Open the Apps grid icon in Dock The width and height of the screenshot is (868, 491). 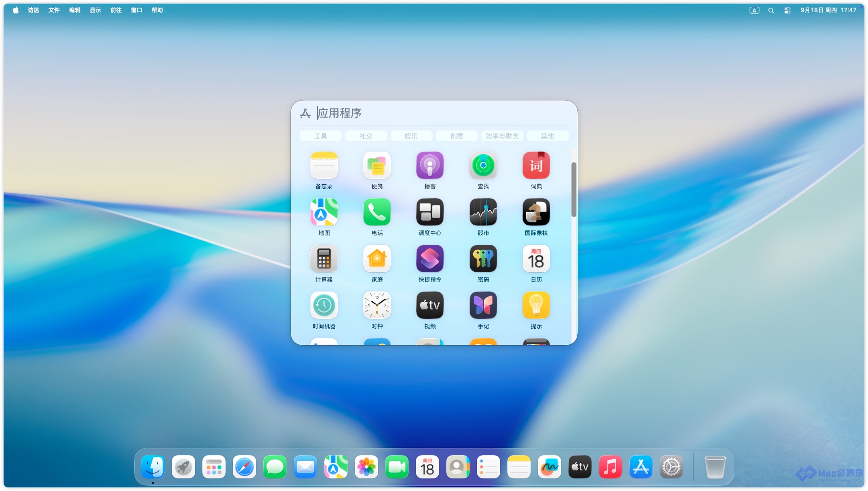(x=214, y=467)
